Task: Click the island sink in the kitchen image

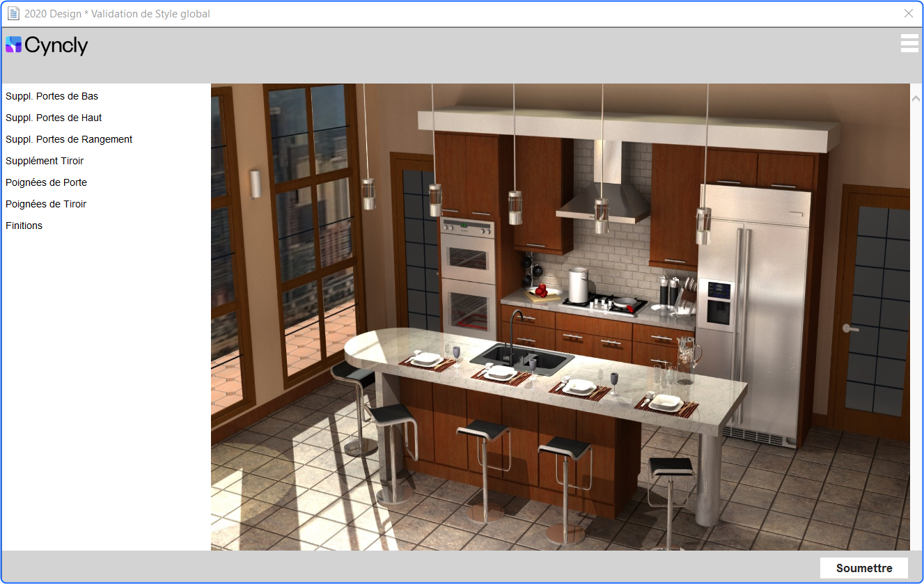Action: click(x=522, y=358)
